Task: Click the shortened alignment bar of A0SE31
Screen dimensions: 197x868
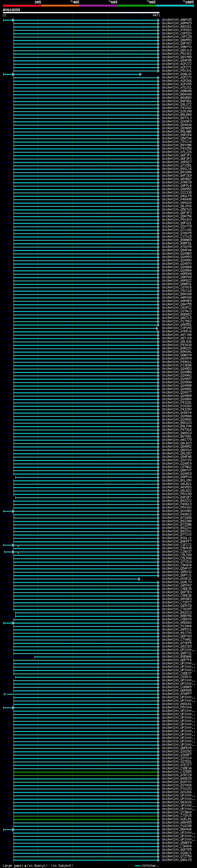Action: [x=77, y=579]
